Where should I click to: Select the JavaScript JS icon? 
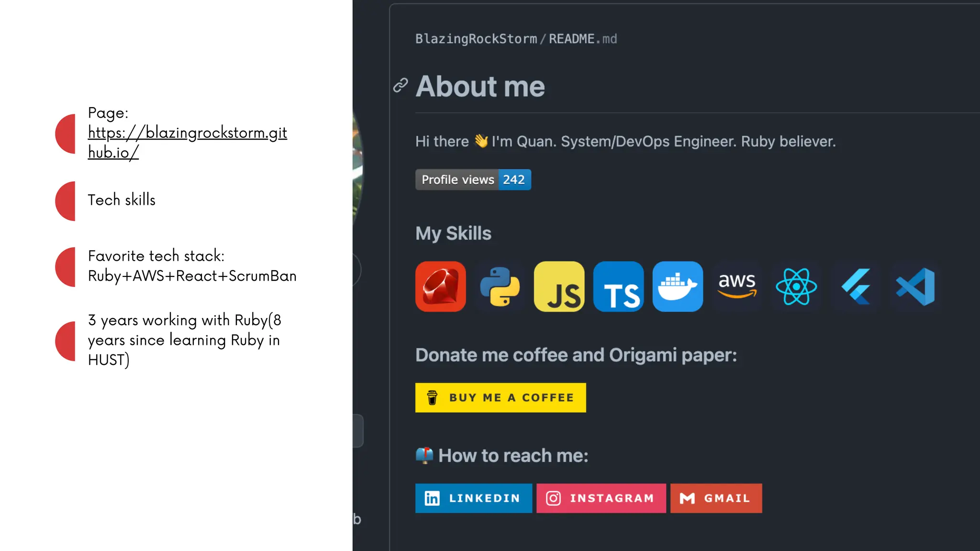[559, 287]
